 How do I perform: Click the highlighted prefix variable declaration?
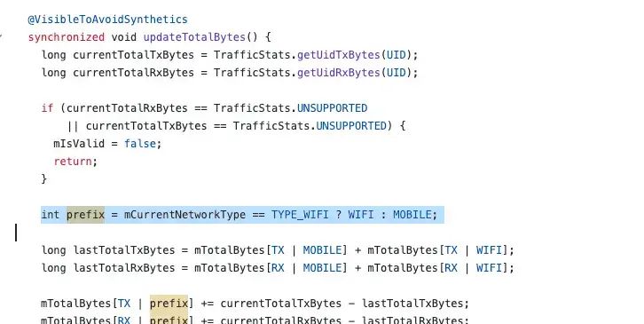(85, 215)
